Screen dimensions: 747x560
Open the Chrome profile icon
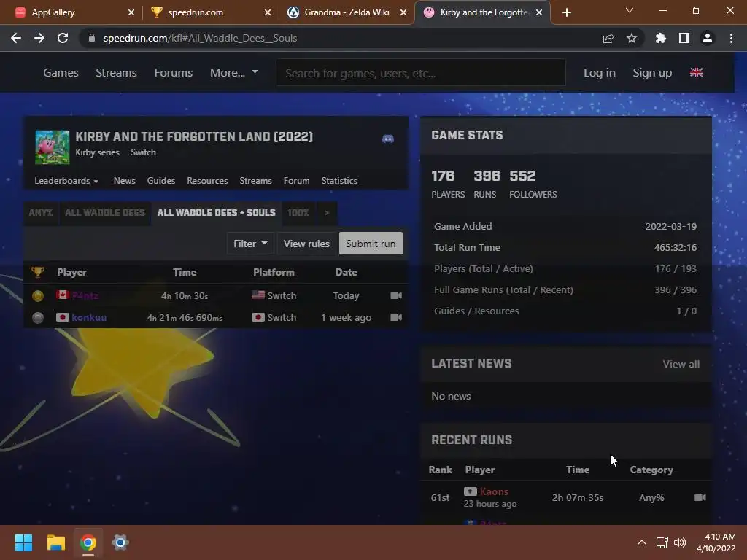pyautogui.click(x=708, y=38)
